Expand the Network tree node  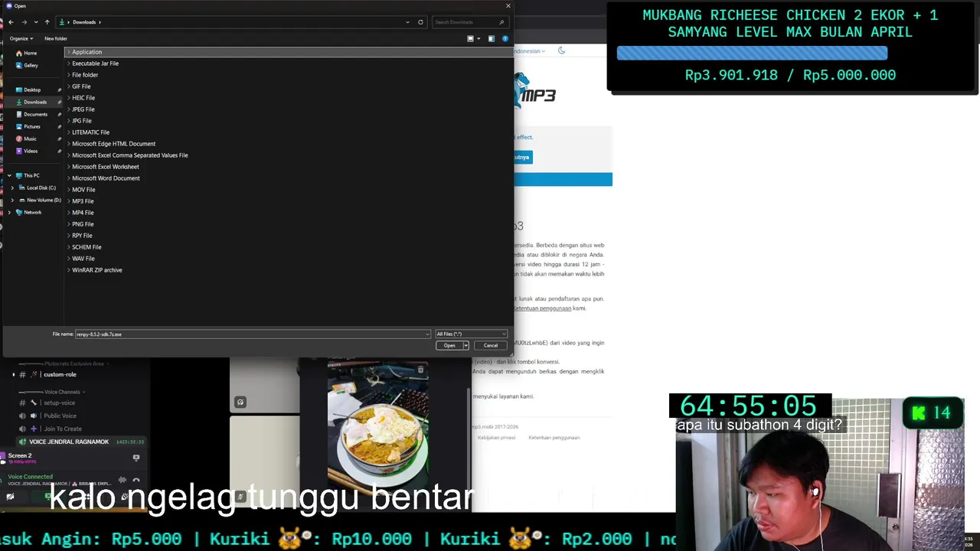[9, 212]
